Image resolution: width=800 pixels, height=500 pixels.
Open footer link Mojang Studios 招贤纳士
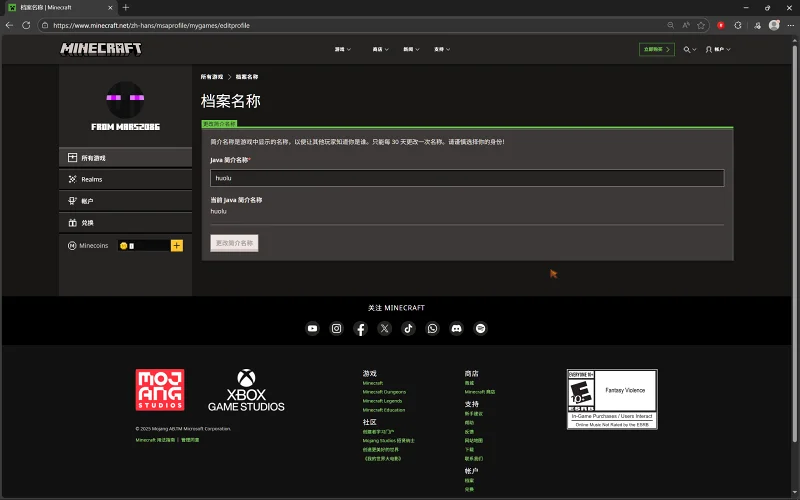(388, 440)
